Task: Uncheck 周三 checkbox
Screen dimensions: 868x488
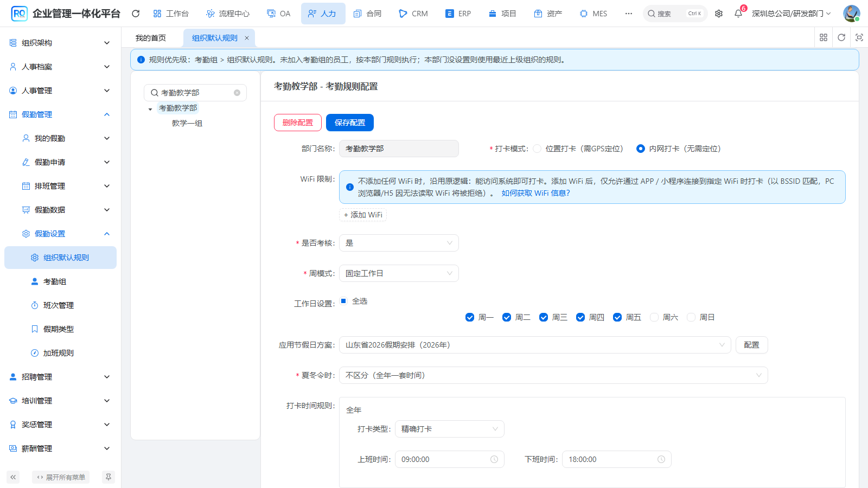Action: tap(544, 317)
